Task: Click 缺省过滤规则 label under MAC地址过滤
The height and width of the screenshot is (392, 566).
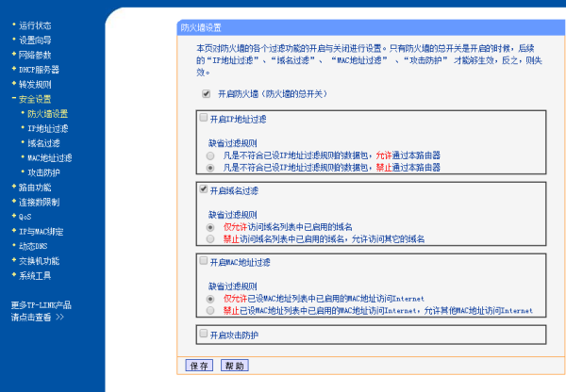Action: click(232, 286)
